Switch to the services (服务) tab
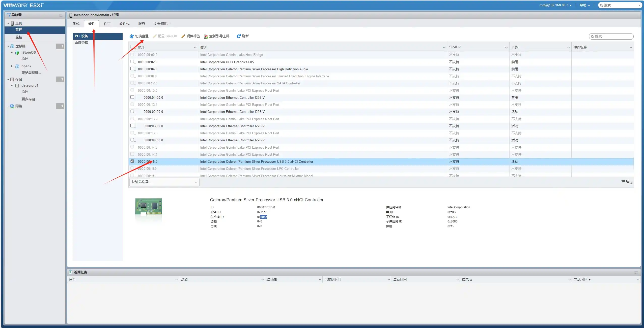644x328 pixels. 142,24
